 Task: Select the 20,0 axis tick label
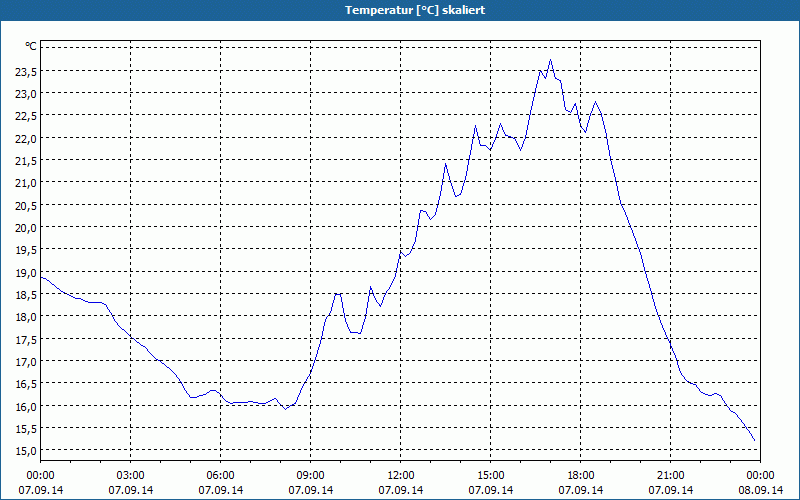click(26, 228)
